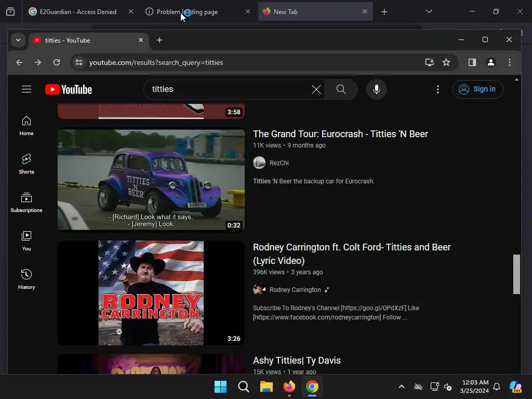This screenshot has width=532, height=399.
Task: Open File Explorer from the taskbar
Action: click(x=267, y=387)
